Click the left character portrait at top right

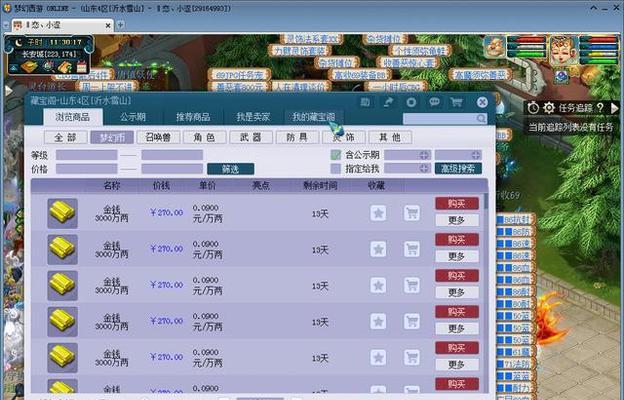pyautogui.click(x=494, y=47)
